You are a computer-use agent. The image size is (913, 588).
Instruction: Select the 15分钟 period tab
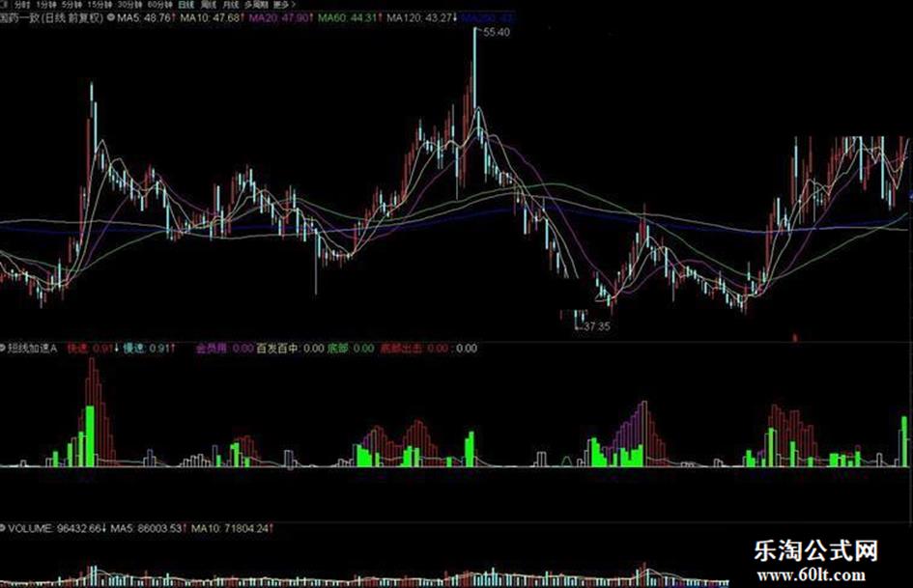(100, 5)
